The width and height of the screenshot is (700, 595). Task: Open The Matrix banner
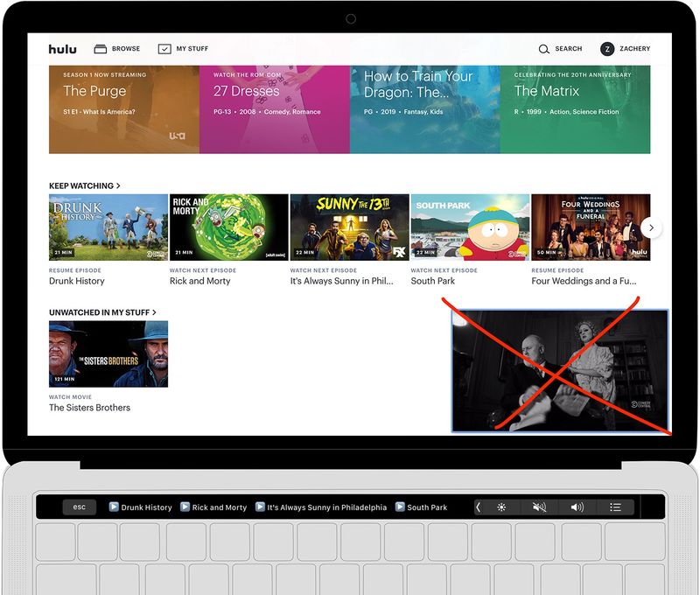coord(576,109)
